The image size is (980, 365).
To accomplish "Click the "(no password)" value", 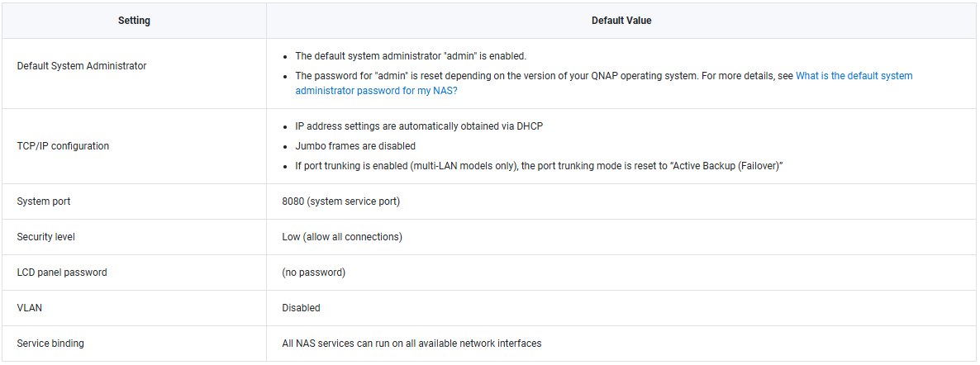I will click(313, 273).
